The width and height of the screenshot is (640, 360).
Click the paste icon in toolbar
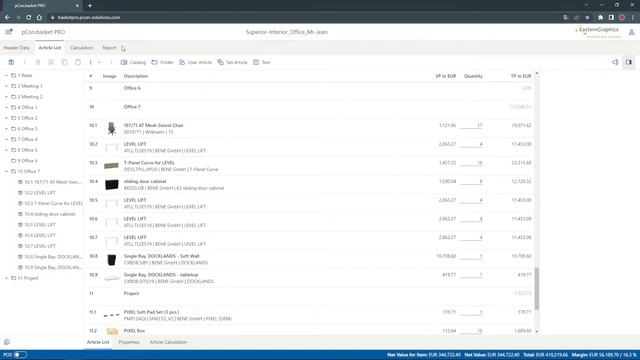pos(78,62)
